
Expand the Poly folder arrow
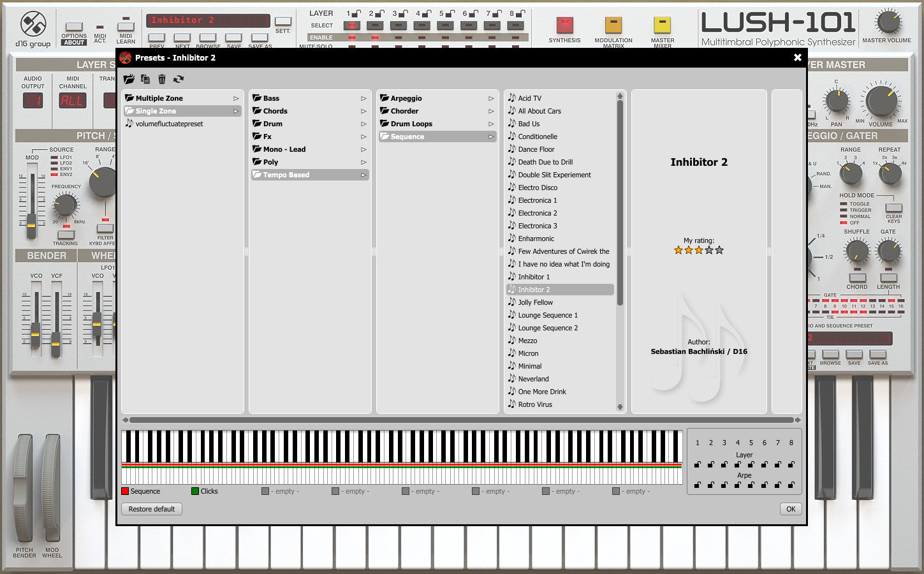coord(363,162)
